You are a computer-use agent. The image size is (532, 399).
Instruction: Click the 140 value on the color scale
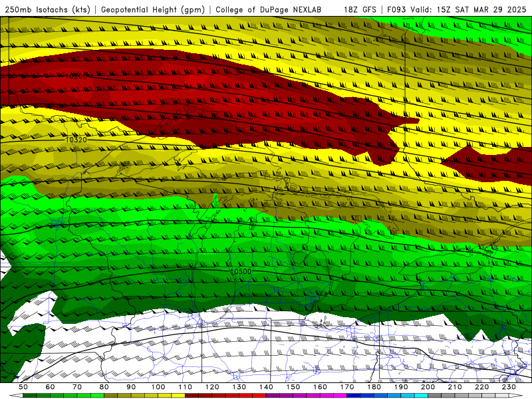point(266,387)
